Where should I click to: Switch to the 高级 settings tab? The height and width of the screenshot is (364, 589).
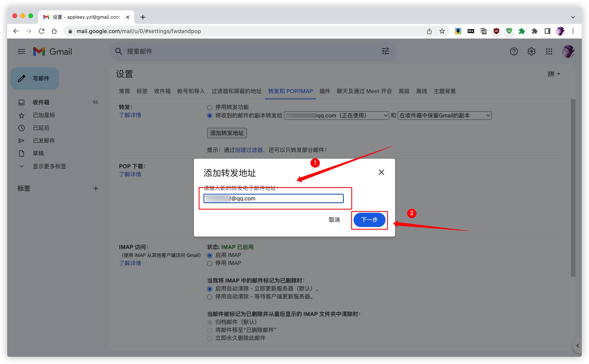[404, 91]
